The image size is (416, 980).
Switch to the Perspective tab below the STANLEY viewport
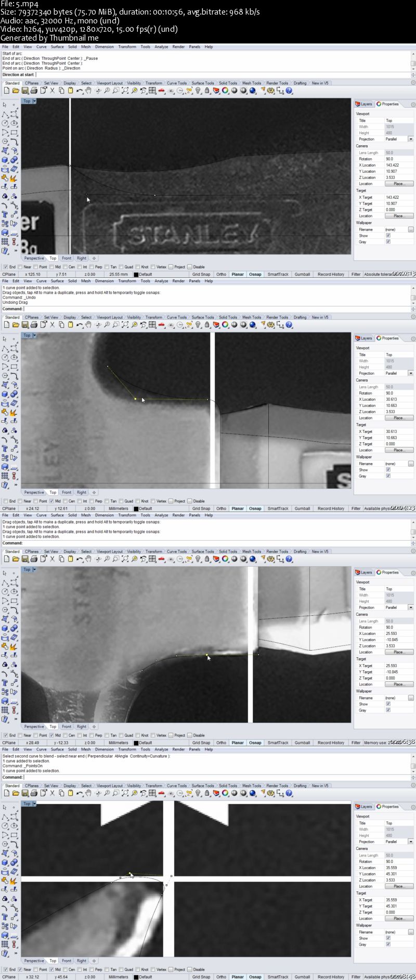34,258
